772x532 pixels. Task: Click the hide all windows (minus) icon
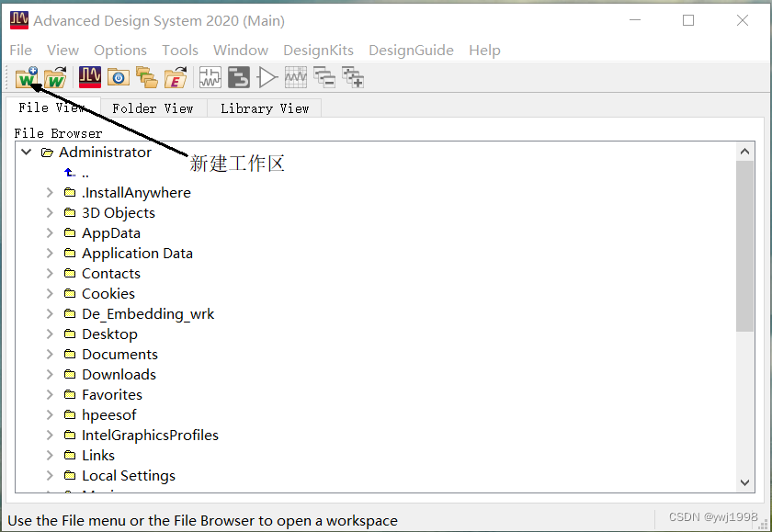(324, 77)
